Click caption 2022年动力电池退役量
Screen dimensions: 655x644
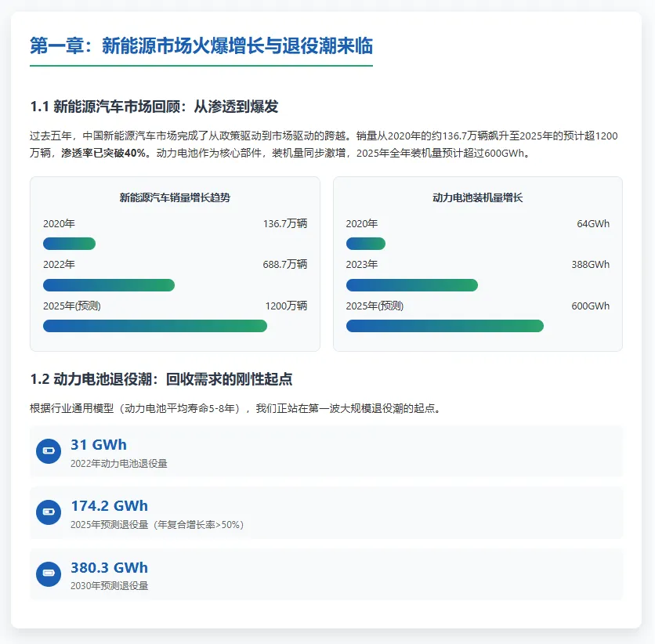coord(118,464)
